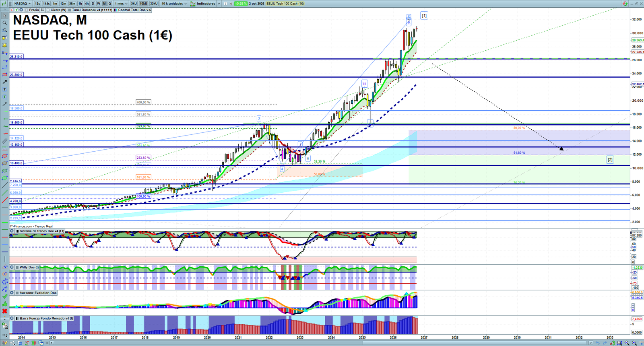Expand the Indicadores dropdown arrow

coord(219,4)
